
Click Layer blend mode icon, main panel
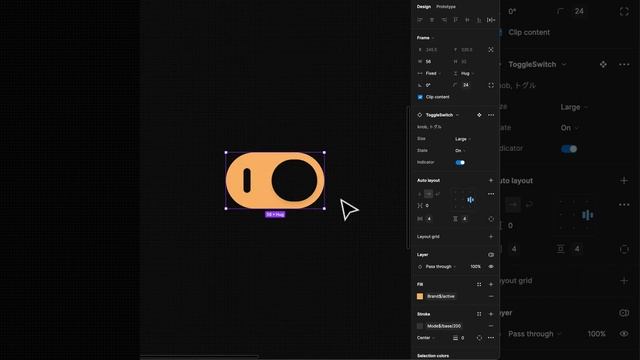click(491, 255)
